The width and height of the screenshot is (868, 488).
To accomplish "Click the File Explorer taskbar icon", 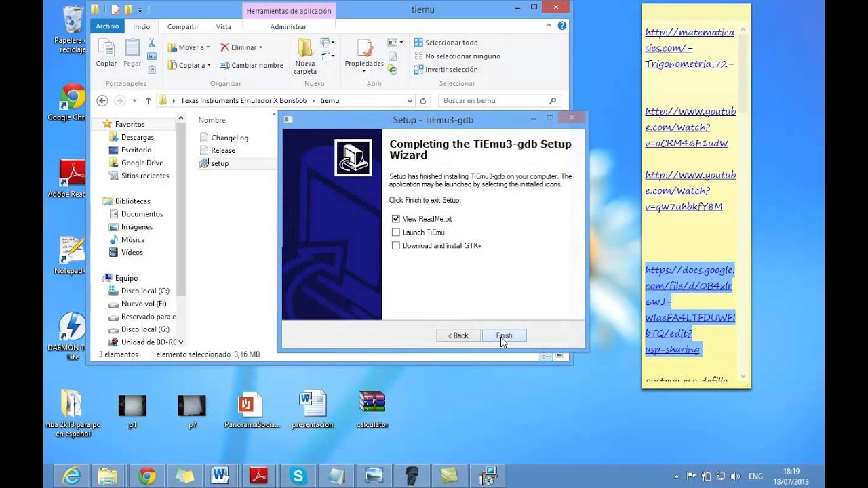I will [108, 476].
